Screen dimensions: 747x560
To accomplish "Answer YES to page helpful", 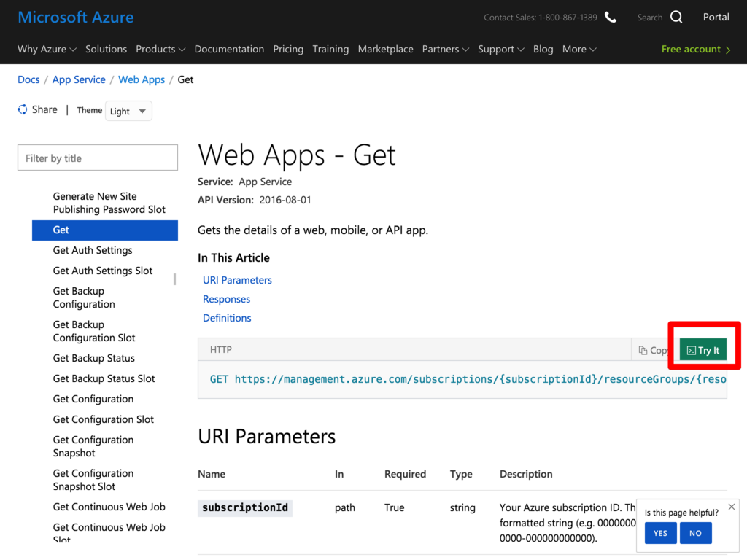I will point(660,533).
